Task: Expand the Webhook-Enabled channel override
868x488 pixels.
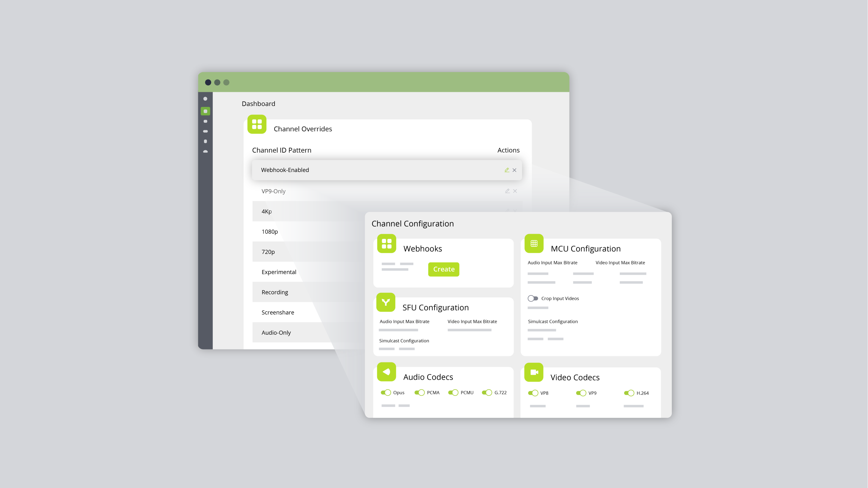Action: point(506,170)
